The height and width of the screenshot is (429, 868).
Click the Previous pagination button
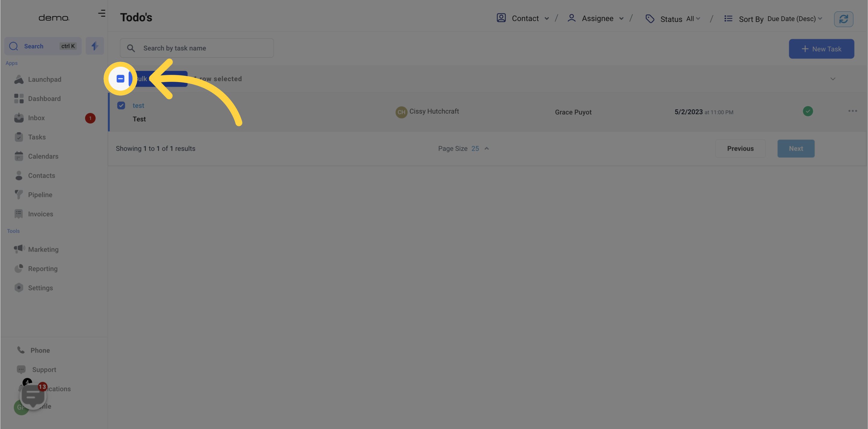(x=740, y=148)
